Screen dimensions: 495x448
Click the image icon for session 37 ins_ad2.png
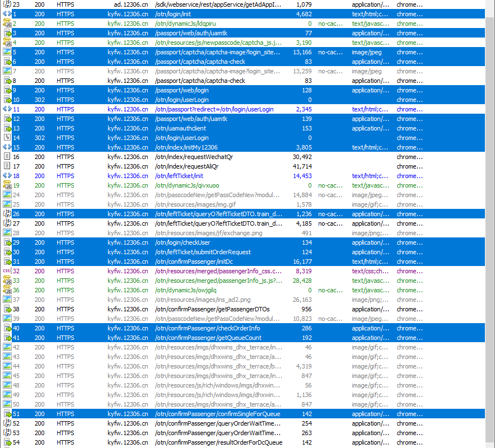(x=7, y=299)
